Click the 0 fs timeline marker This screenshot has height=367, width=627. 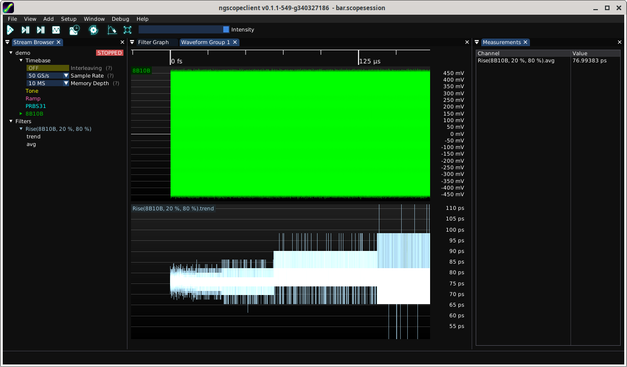(176, 61)
